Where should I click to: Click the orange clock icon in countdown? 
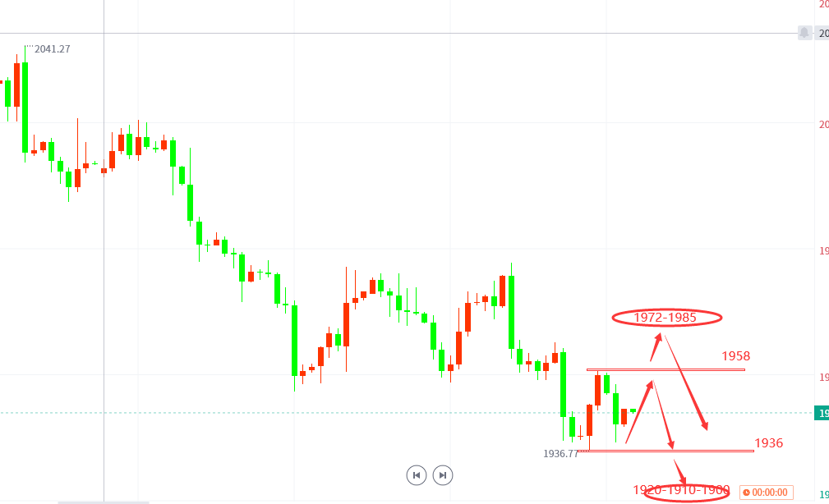[747, 493]
